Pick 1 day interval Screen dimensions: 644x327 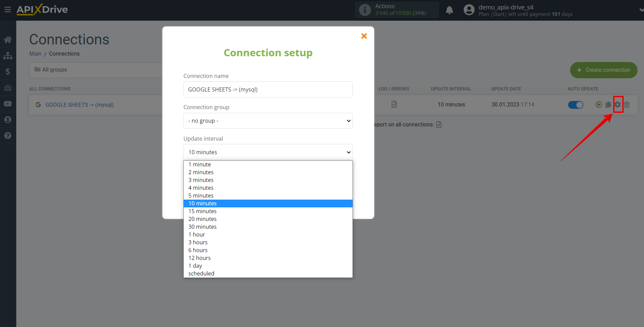tap(268, 266)
